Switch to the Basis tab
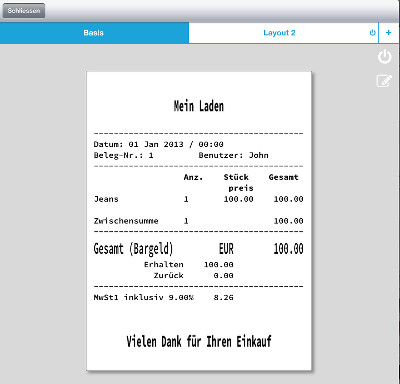 pos(94,33)
